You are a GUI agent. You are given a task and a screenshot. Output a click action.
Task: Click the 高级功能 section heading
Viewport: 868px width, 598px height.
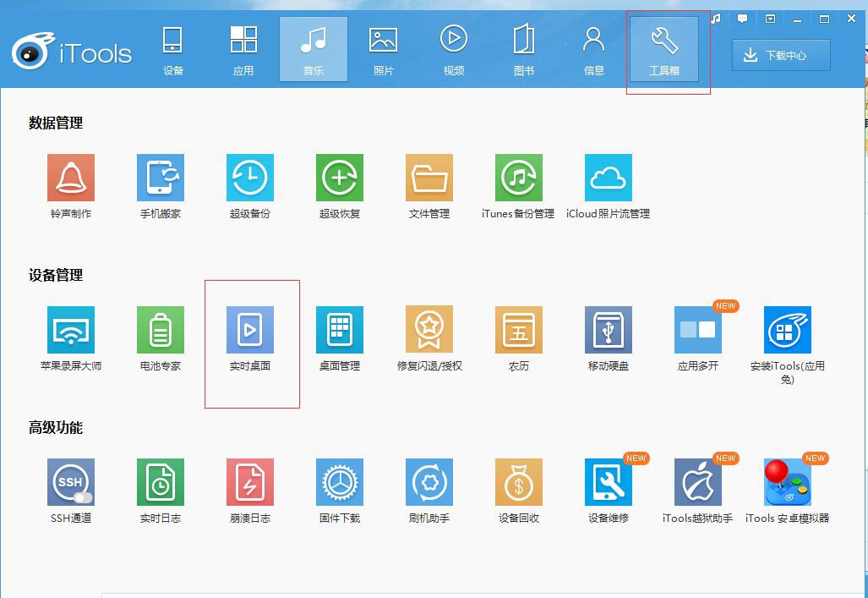coord(56,427)
